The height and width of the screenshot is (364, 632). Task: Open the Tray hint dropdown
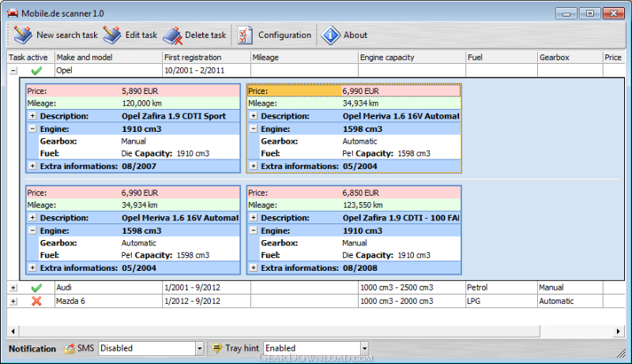(x=364, y=348)
